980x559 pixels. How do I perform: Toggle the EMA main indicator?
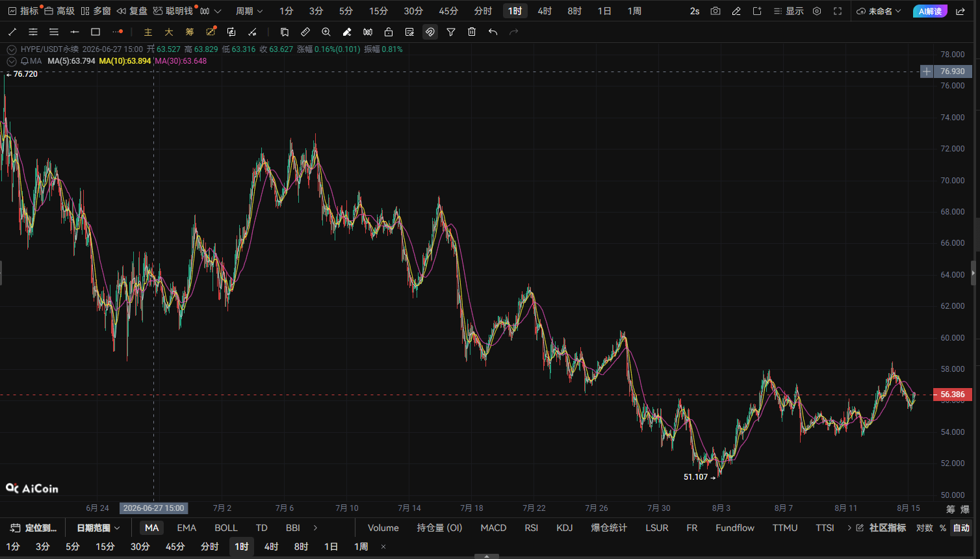tap(187, 528)
